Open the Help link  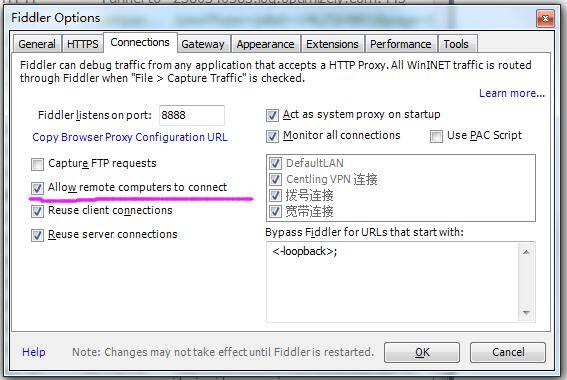pyautogui.click(x=34, y=352)
